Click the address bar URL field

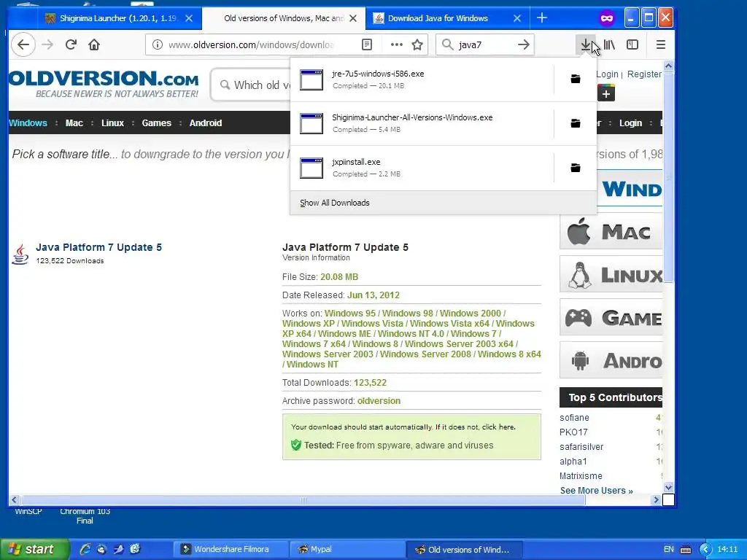coord(251,44)
